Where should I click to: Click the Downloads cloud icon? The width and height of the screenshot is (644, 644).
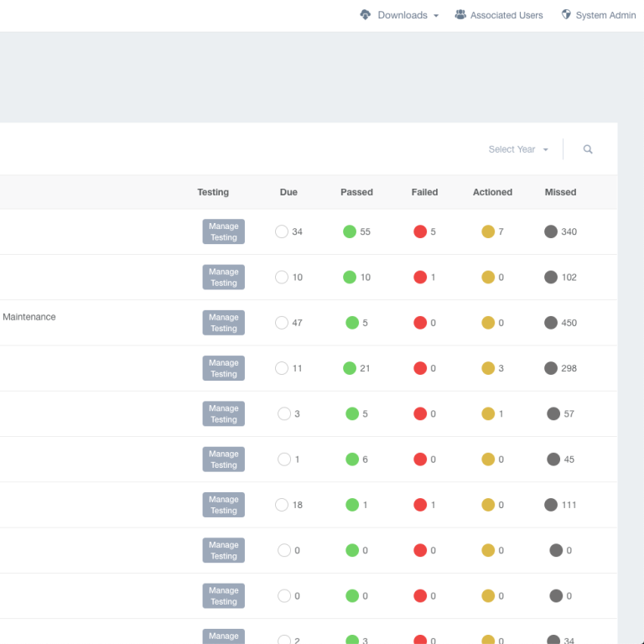click(365, 15)
